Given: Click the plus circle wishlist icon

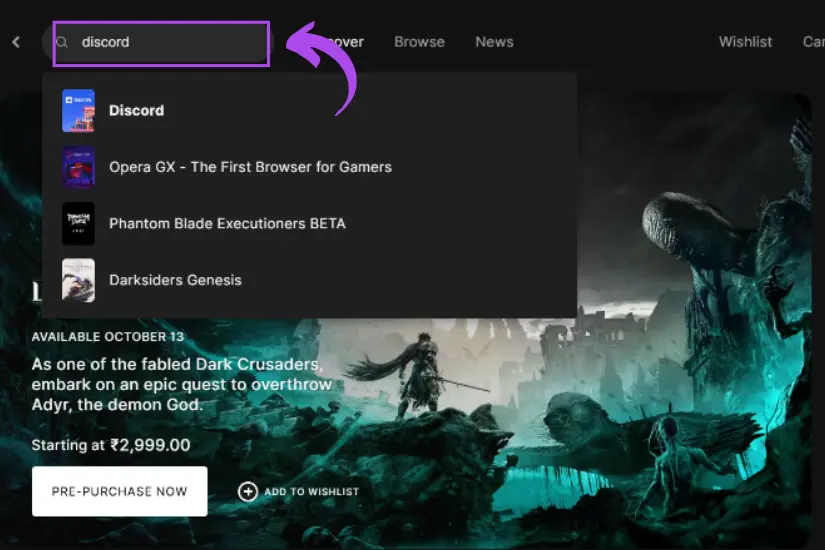Looking at the screenshot, I should coord(248,492).
